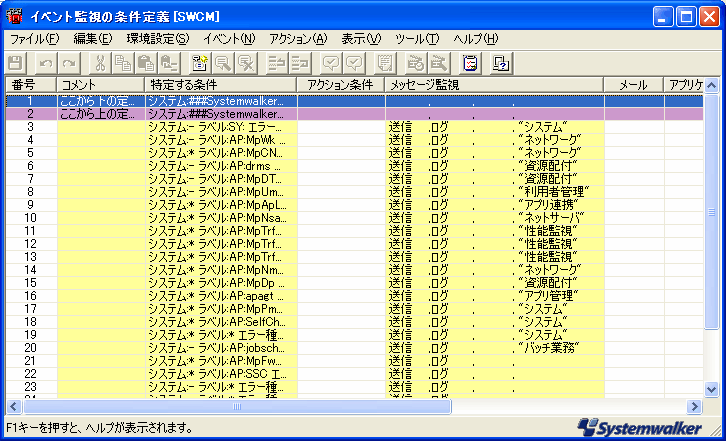Select row number 23 cell
Screen dimensions: 726x441
tap(31, 386)
